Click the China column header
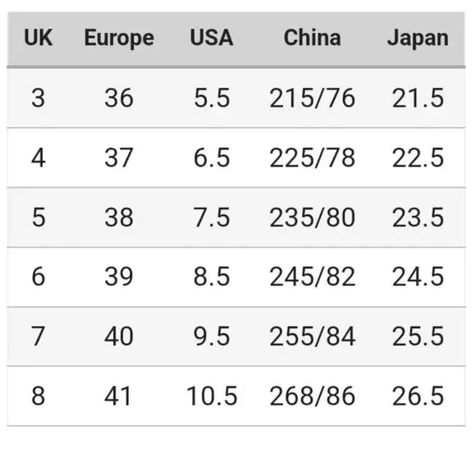 (312, 38)
